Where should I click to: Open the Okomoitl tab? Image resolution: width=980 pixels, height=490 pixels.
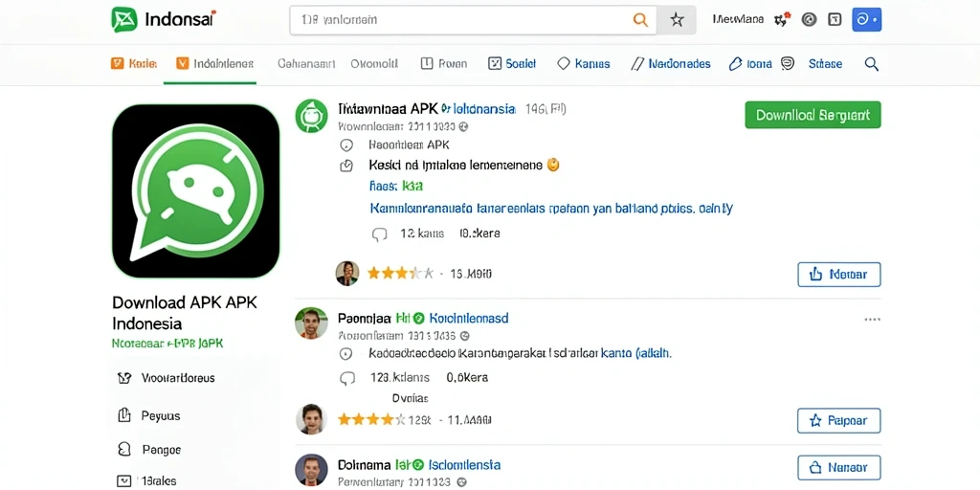click(x=374, y=63)
